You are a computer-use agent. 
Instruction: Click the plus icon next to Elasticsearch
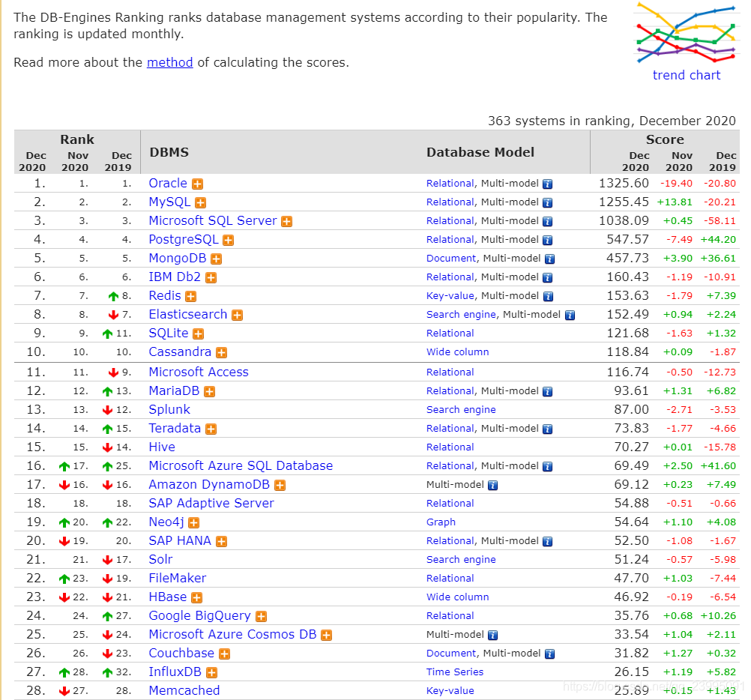(x=237, y=315)
